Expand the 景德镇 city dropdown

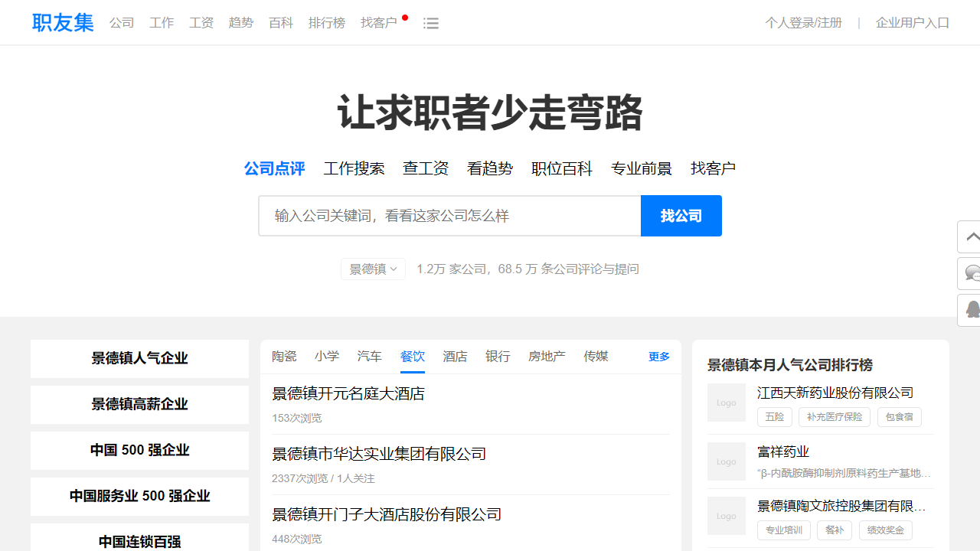pos(373,269)
